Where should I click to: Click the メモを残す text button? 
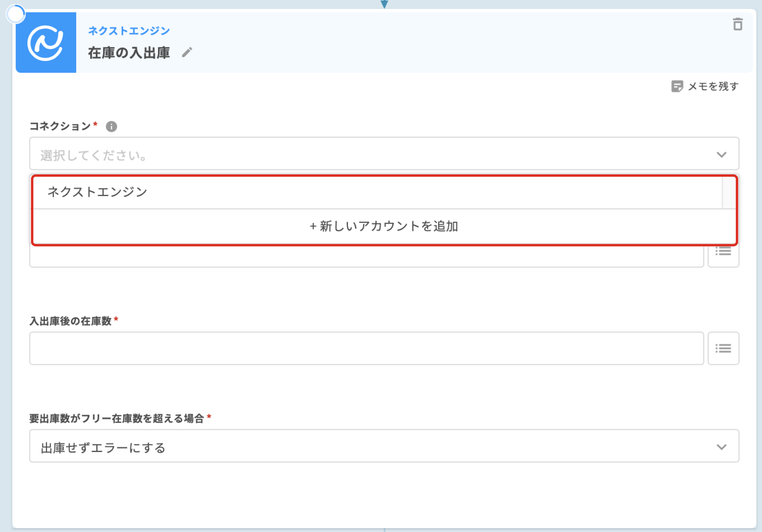point(713,86)
